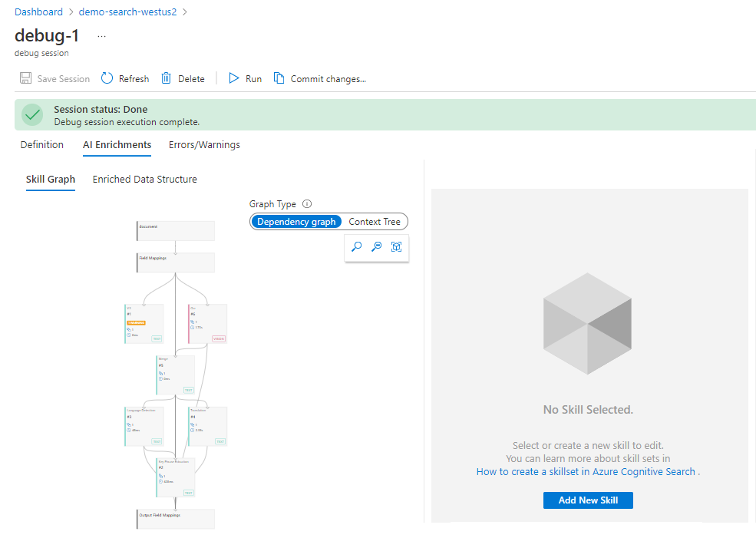This screenshot has height=538, width=756.
Task: Click the fit graph to screen icon
Action: point(396,247)
